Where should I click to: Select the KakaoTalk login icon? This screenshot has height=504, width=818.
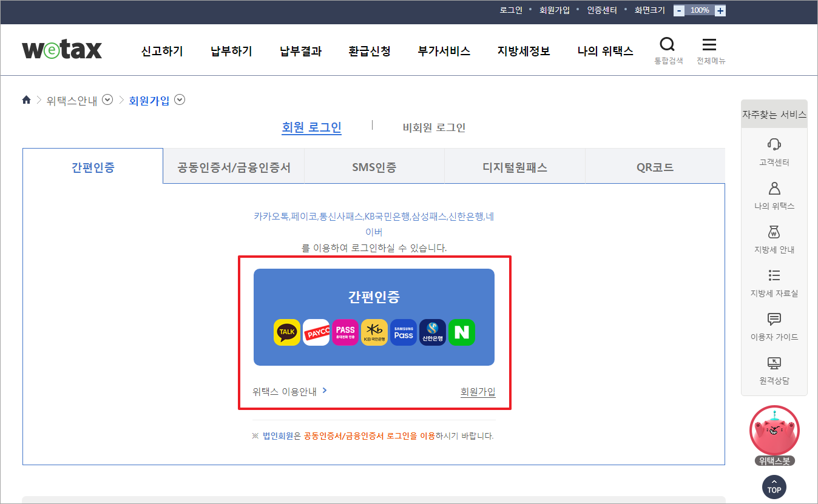click(x=287, y=332)
